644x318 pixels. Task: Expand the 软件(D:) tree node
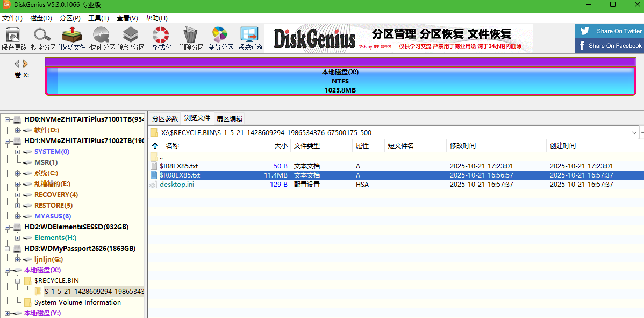17,130
